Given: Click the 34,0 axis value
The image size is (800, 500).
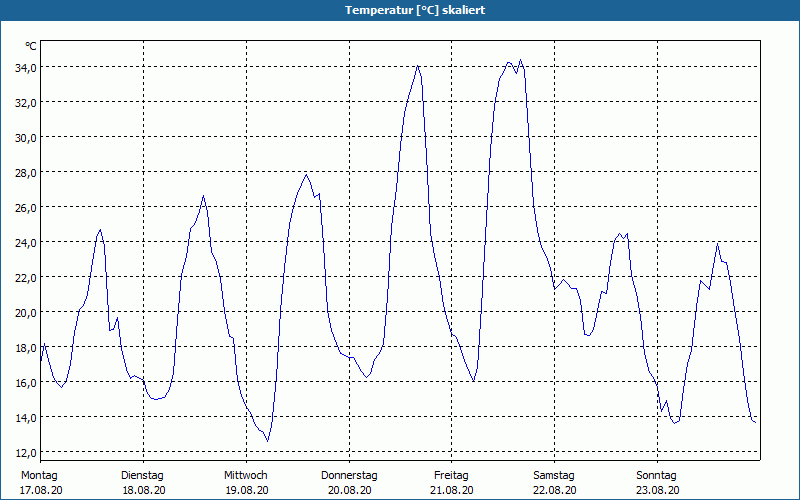Looking at the screenshot, I should (26, 67).
